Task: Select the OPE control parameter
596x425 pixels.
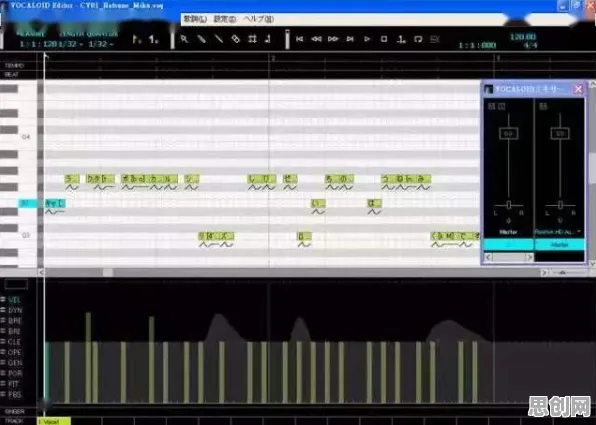Action: [x=14, y=352]
